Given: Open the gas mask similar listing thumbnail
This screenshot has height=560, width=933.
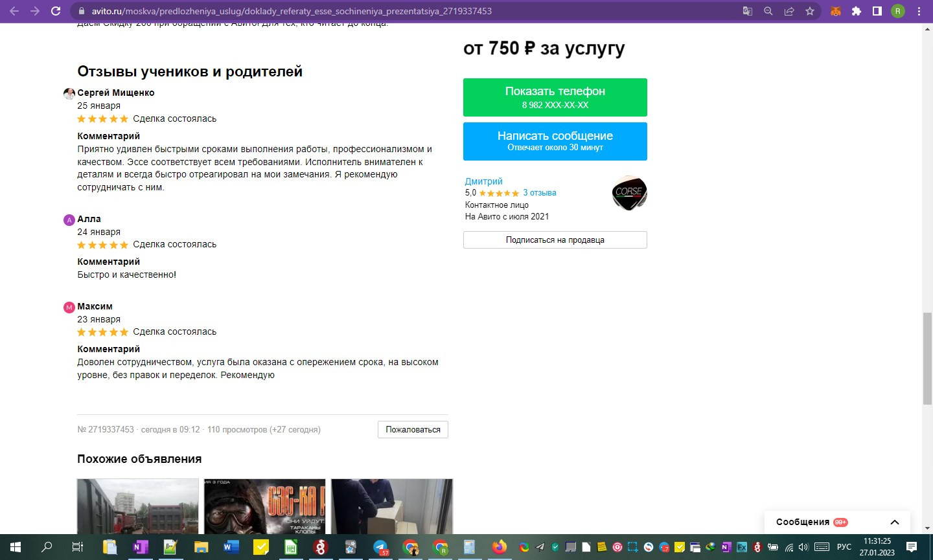Looking at the screenshot, I should coord(265,506).
